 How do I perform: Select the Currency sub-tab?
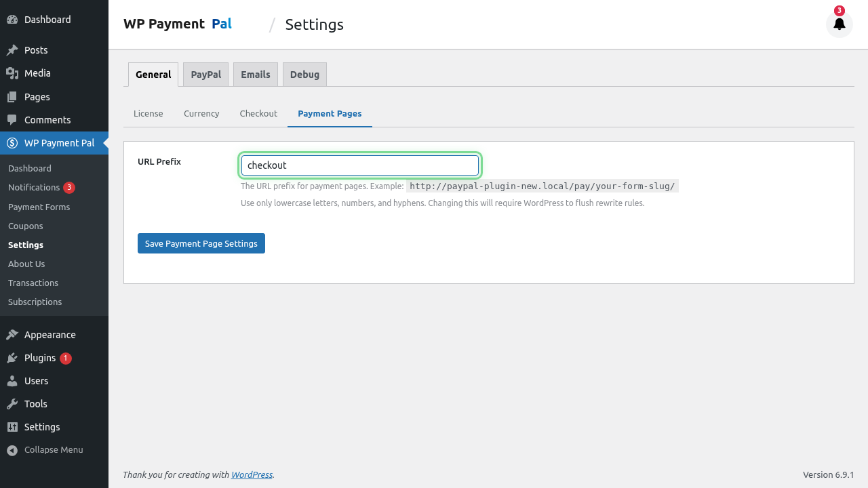coord(201,113)
